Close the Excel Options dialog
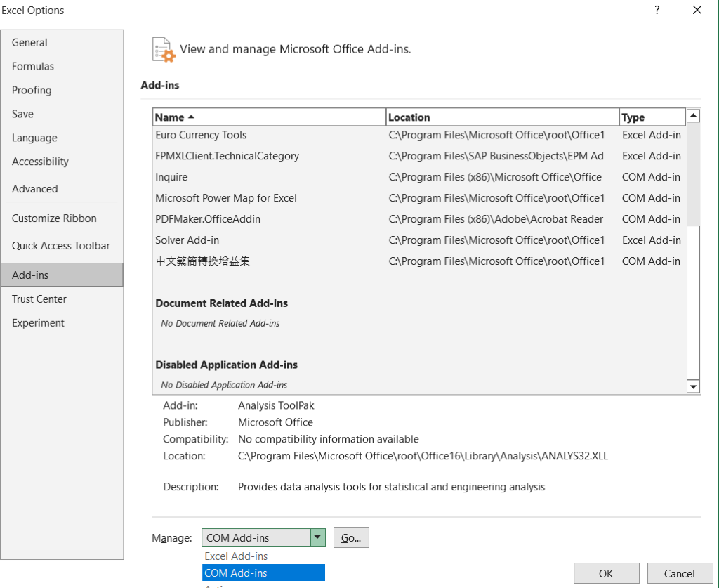Image resolution: width=719 pixels, height=588 pixels. point(697,10)
